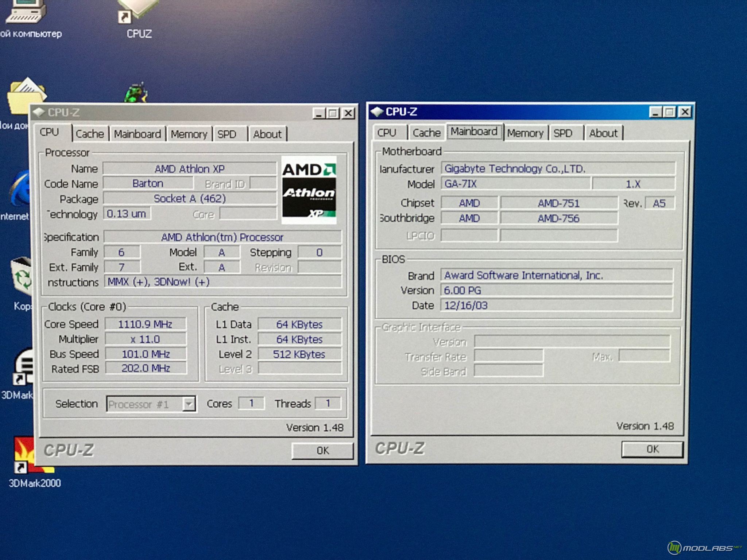Expand the Processor #1 selection dropdown
The width and height of the screenshot is (747, 560).
click(x=189, y=404)
